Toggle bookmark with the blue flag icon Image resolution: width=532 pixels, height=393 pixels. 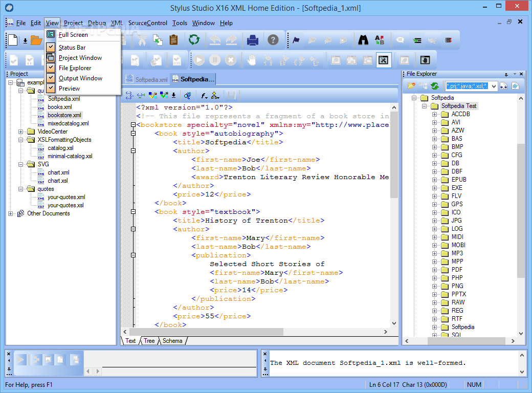296,40
